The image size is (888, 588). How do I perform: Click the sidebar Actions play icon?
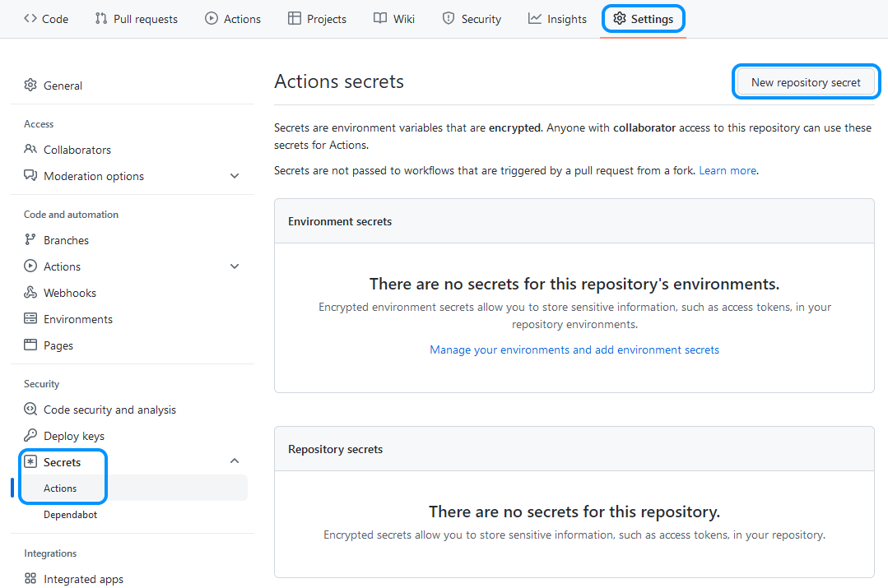[x=30, y=266]
